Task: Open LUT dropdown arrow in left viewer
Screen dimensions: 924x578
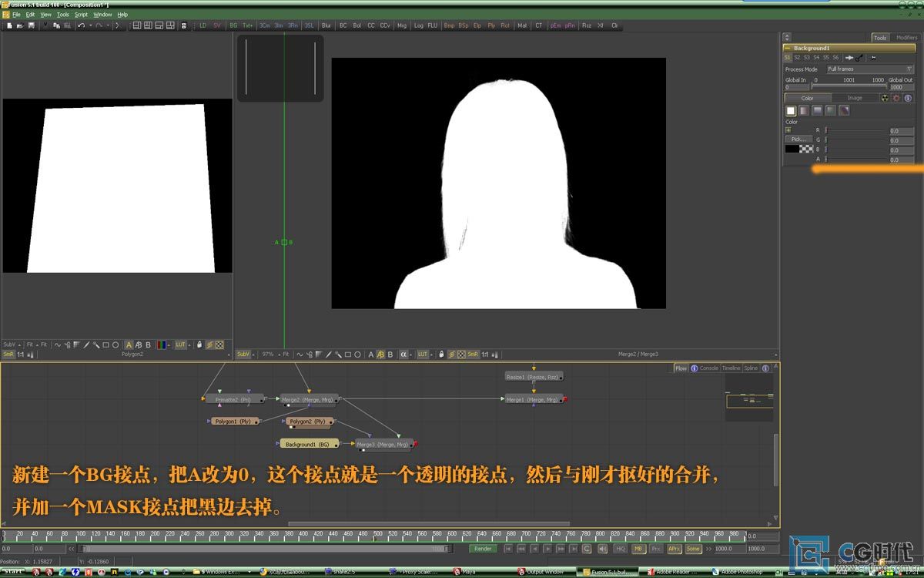Action: (190, 344)
